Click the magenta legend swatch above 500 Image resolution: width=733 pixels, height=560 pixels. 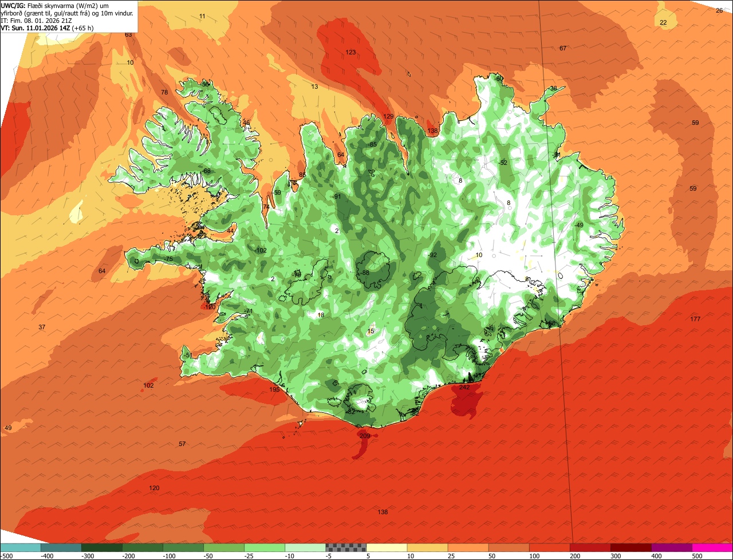click(x=712, y=548)
